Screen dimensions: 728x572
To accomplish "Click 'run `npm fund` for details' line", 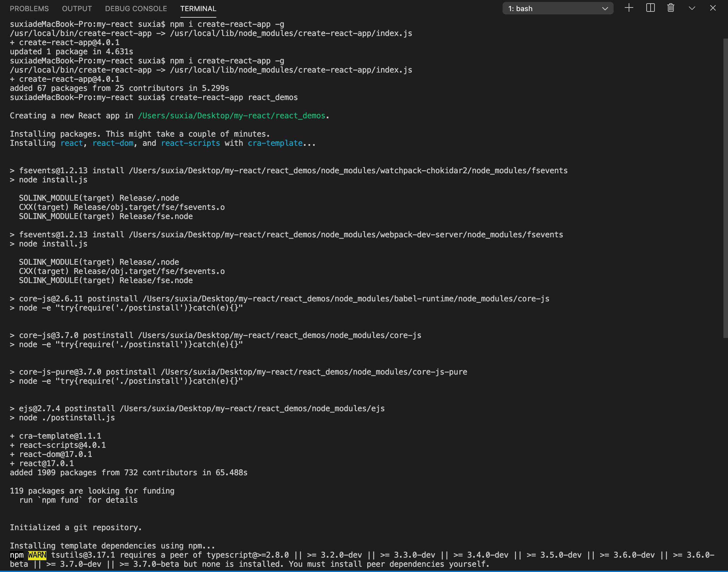I will tap(78, 500).
